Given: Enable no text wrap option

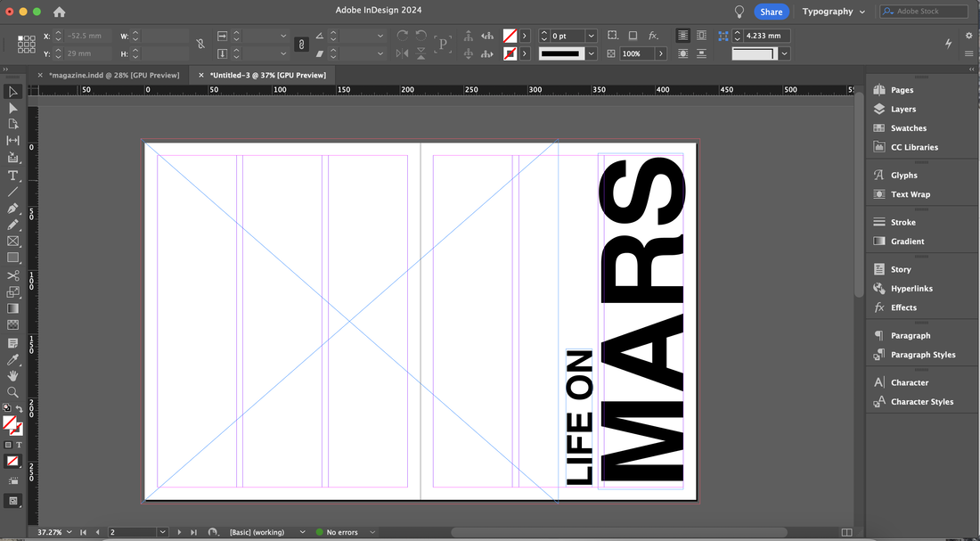Looking at the screenshot, I should tap(682, 36).
